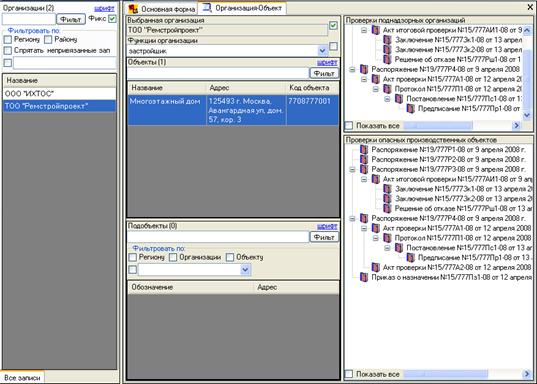
Task: Enable the Району filter checkbox
Action: pyautogui.click(x=48, y=40)
